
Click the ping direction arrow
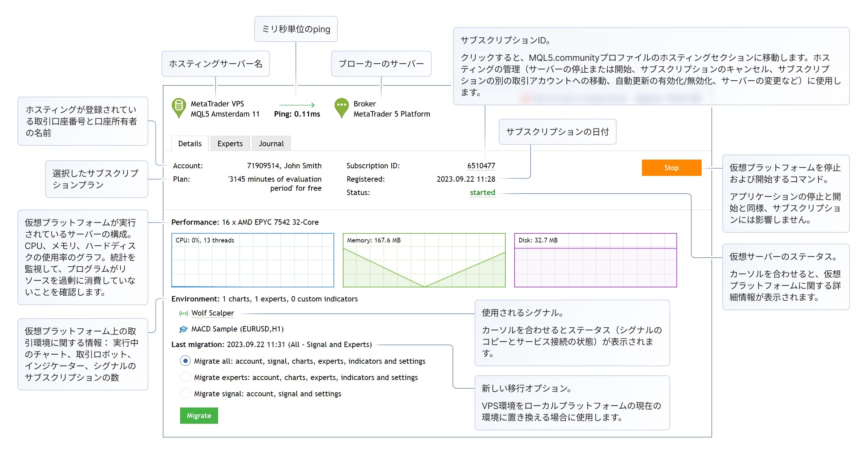[x=297, y=105]
